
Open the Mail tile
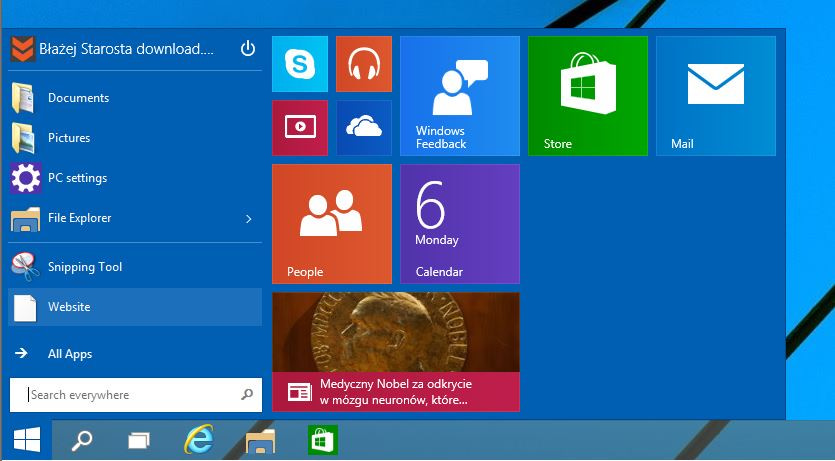[715, 96]
